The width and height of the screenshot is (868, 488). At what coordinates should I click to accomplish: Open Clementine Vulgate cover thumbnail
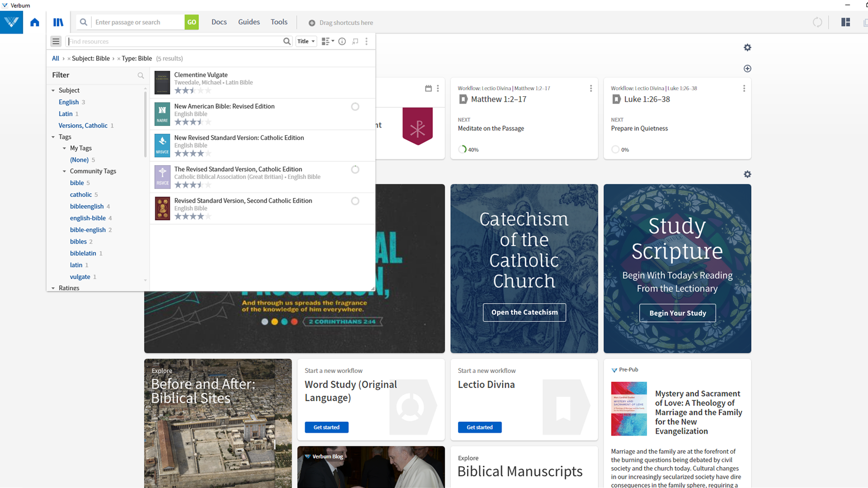pos(162,83)
